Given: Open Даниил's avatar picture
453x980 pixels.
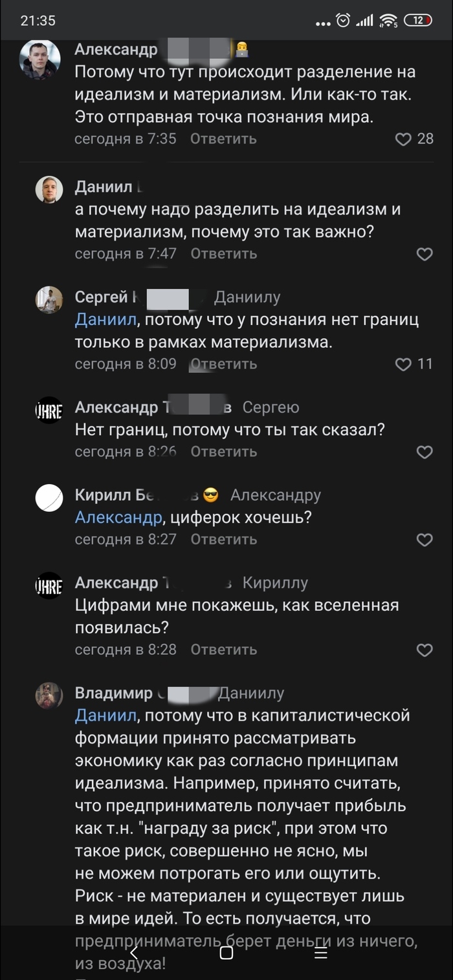Looking at the screenshot, I should 49,189.
